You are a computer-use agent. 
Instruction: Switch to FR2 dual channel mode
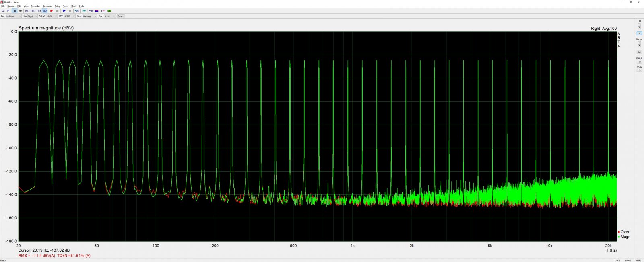click(x=33, y=11)
